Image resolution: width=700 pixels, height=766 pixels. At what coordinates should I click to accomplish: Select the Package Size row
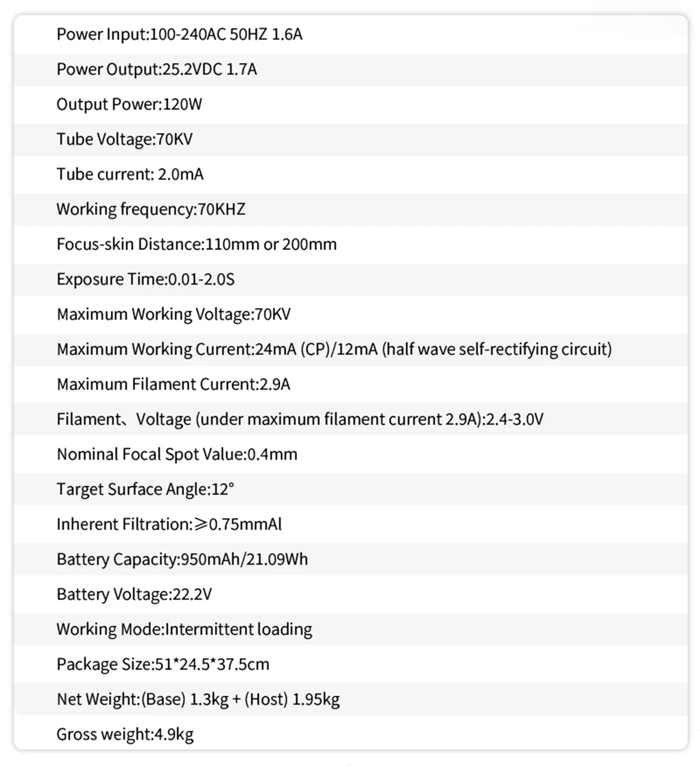[163, 664]
